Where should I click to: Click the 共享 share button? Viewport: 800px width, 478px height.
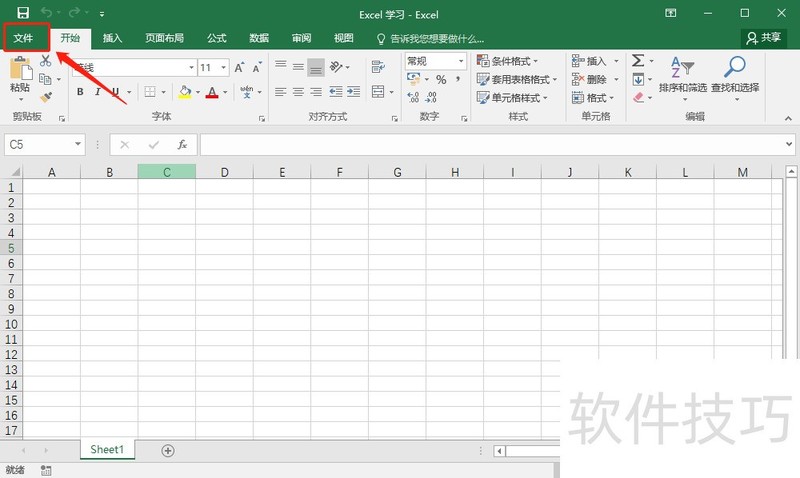[x=764, y=37]
